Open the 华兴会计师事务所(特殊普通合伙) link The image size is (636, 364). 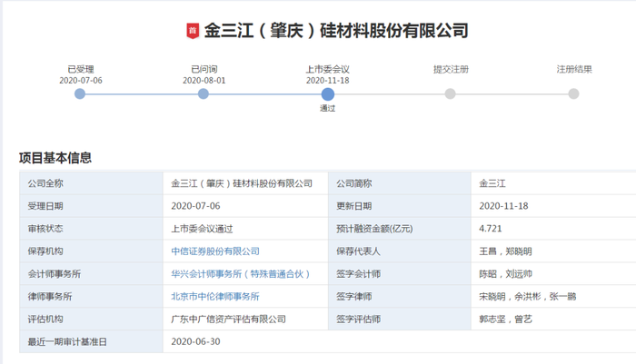(241, 274)
